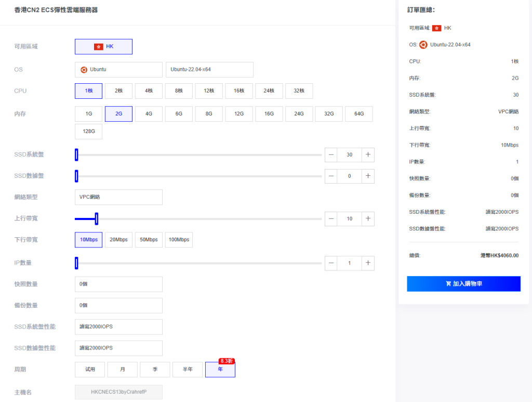Click the 加入購物車 button
This screenshot has width=532, height=402.
pyautogui.click(x=463, y=284)
